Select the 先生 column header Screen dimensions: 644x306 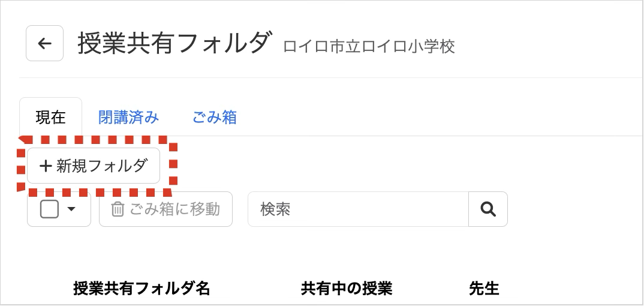coord(484,289)
